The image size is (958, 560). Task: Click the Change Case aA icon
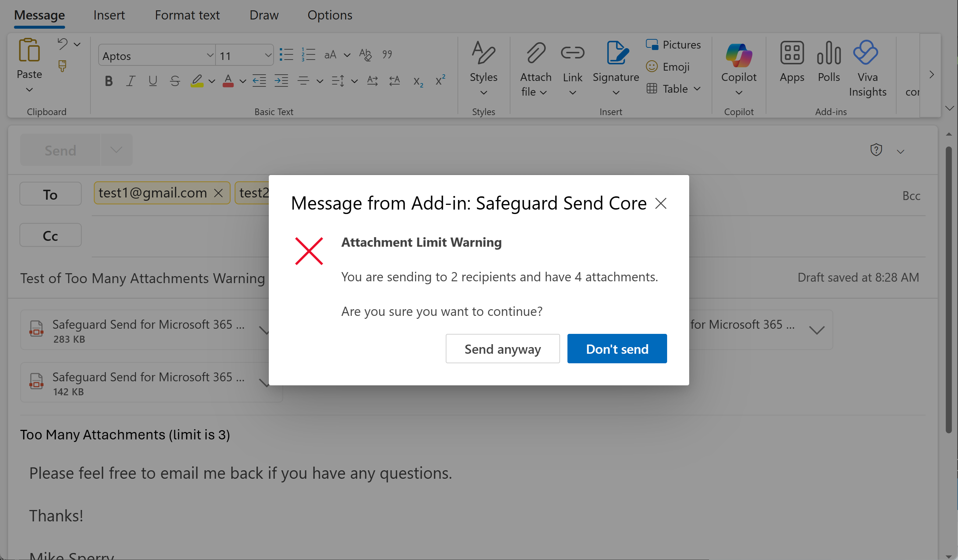point(330,55)
